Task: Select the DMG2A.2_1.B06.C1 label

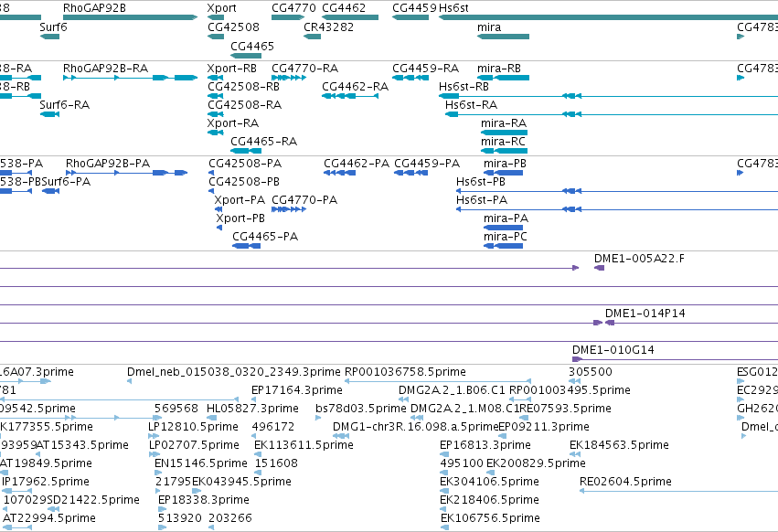Action: (452, 390)
